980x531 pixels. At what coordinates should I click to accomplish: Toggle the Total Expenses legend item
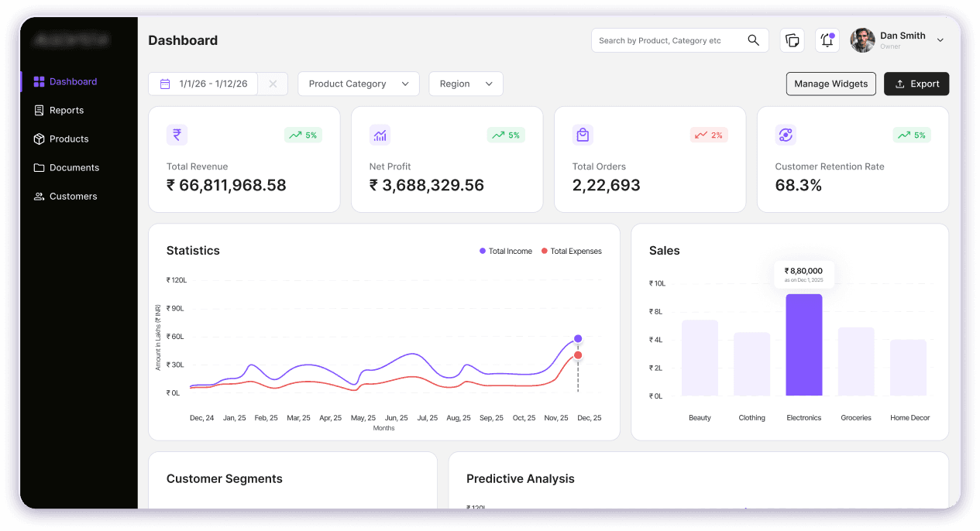pos(571,251)
